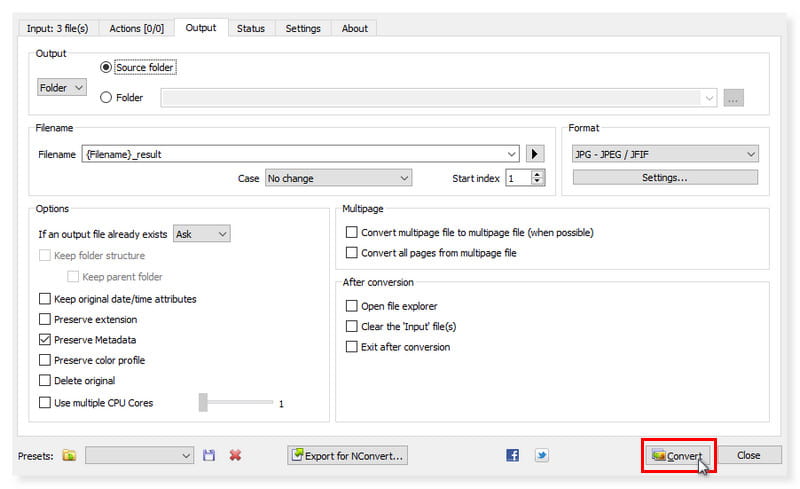The width and height of the screenshot is (800, 489).
Task: Open the Twitter link icon
Action: (541, 456)
